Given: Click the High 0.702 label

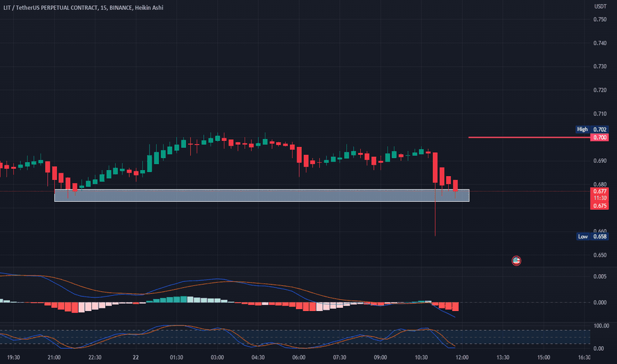Looking at the screenshot, I should click(592, 130).
